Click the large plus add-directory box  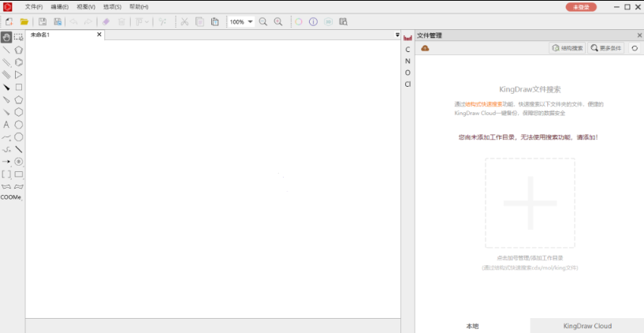point(530,204)
